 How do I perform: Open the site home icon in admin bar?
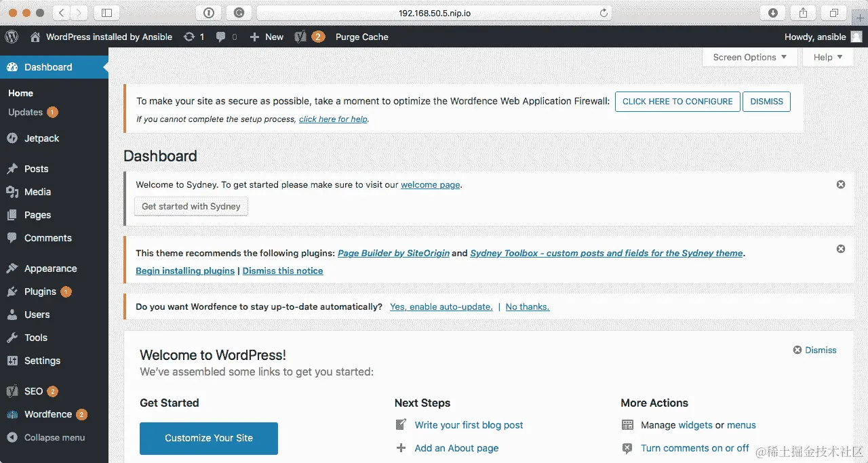pos(35,37)
